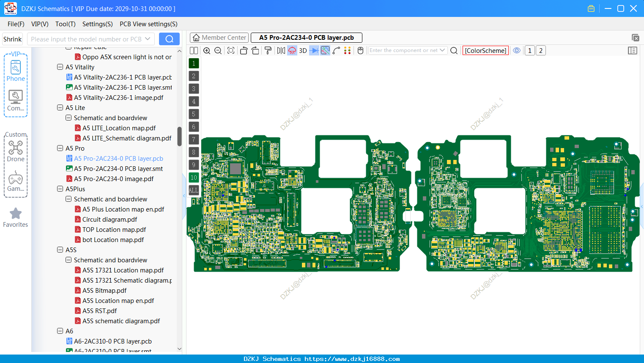644x363 pixels.
Task: Collapse the A5 Vitality tree node
Action: click(x=60, y=67)
